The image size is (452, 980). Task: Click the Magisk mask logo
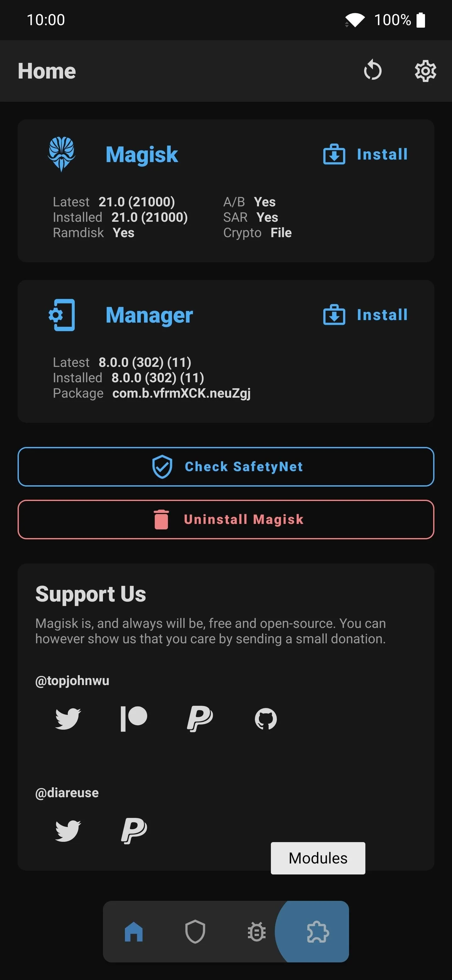pos(61,154)
